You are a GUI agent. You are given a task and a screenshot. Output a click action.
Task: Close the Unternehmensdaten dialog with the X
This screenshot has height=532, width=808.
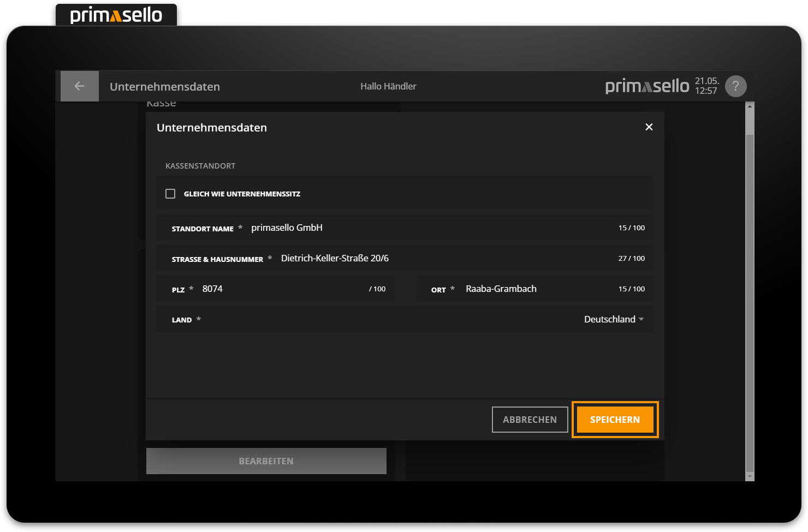coord(649,127)
